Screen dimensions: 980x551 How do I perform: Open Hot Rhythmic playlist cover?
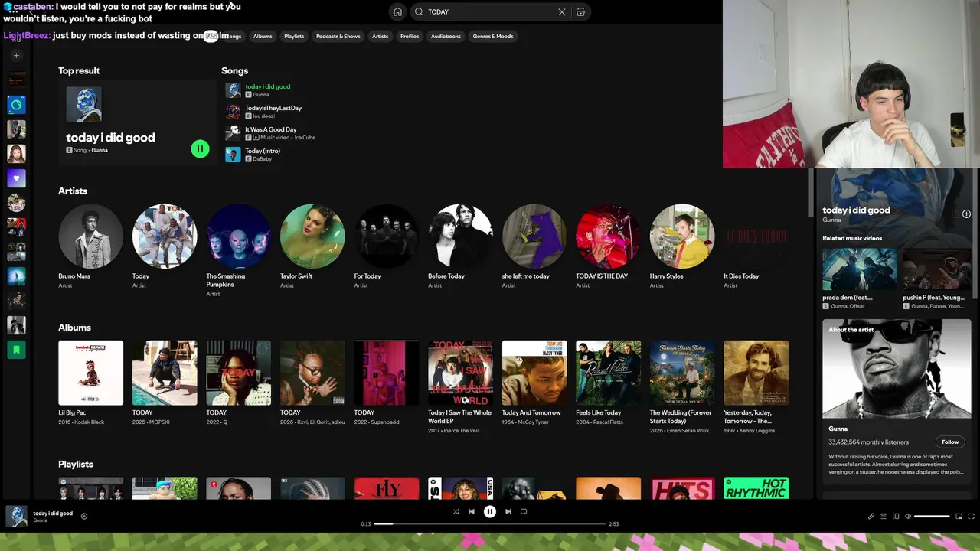756,488
